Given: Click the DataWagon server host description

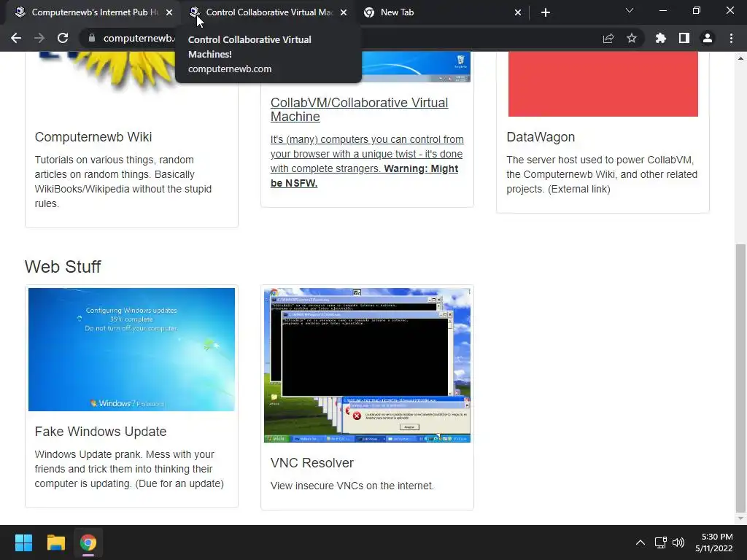Looking at the screenshot, I should [602, 174].
